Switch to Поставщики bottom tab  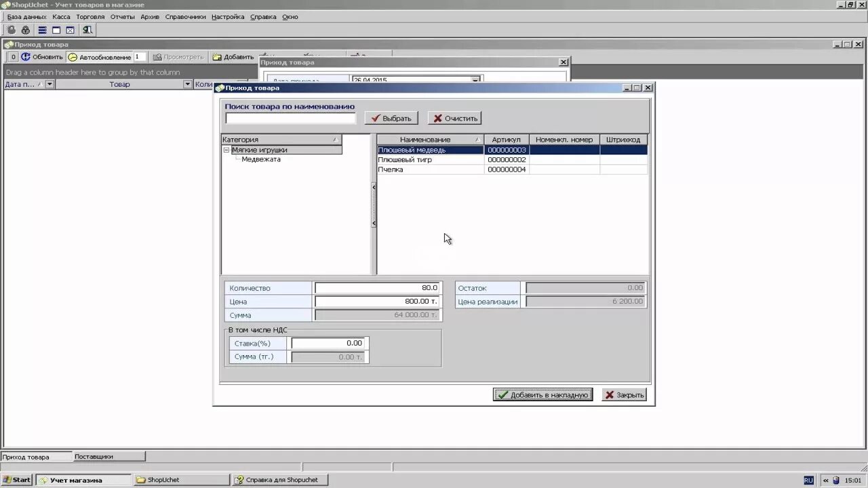tap(108, 457)
